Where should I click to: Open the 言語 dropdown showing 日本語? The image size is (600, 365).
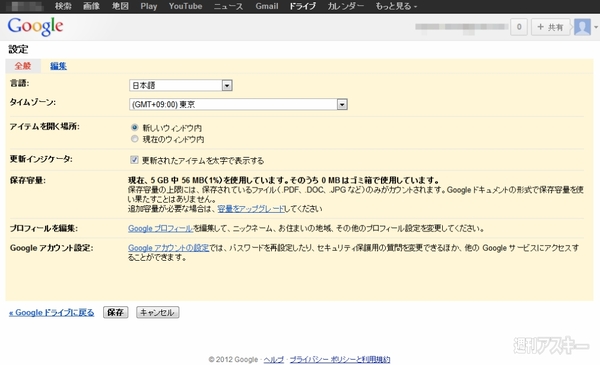click(181, 85)
